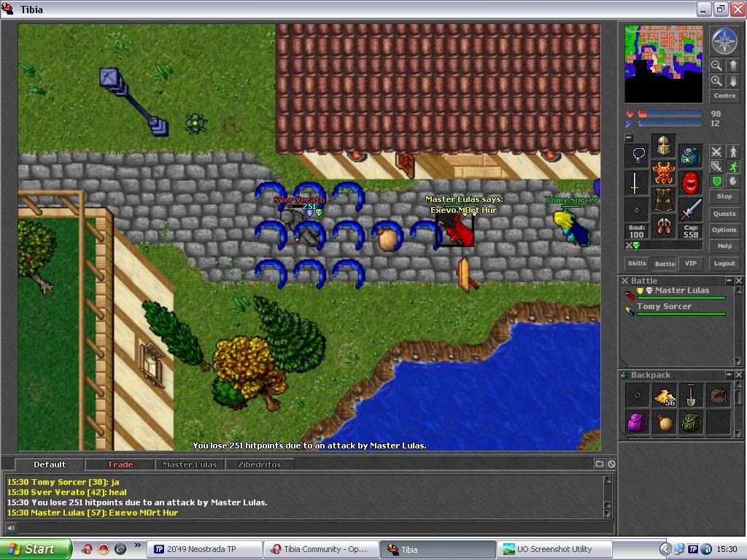Select the 56 gold coins in Backpack
The image size is (747, 560).
pyautogui.click(x=664, y=395)
